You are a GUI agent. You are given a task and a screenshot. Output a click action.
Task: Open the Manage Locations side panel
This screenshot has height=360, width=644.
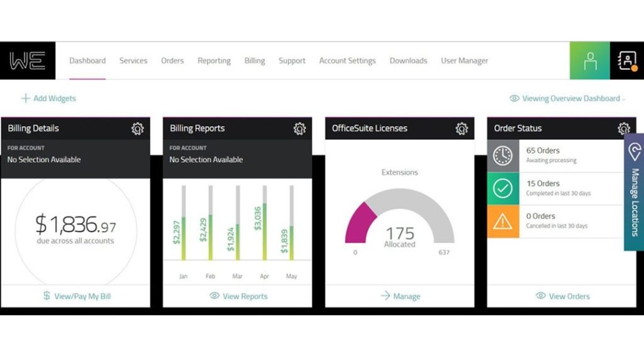(x=634, y=192)
